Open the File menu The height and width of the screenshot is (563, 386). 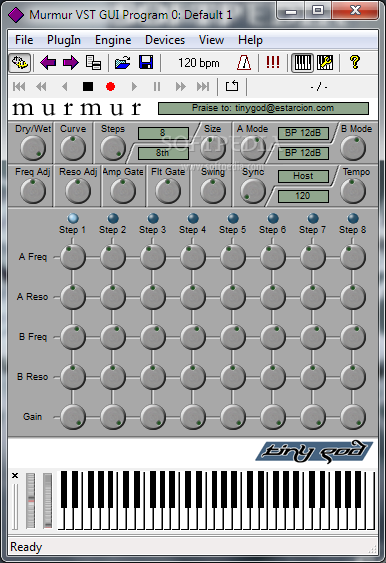click(x=24, y=40)
